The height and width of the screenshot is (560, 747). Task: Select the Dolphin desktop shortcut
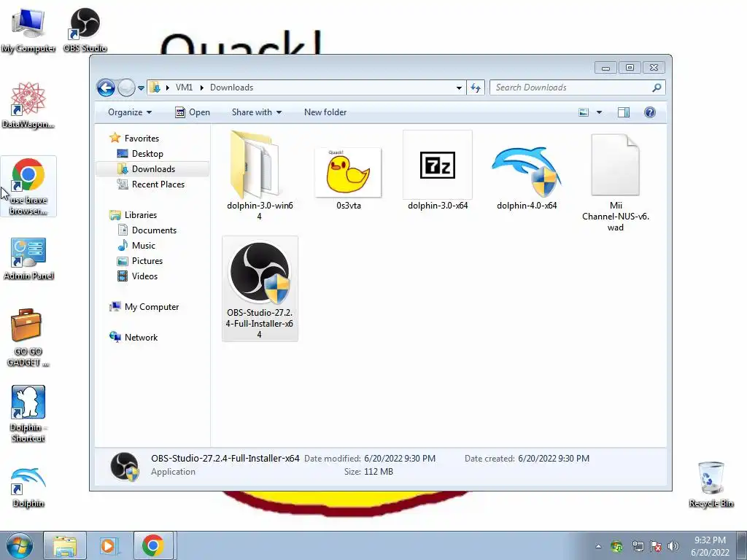click(28, 488)
